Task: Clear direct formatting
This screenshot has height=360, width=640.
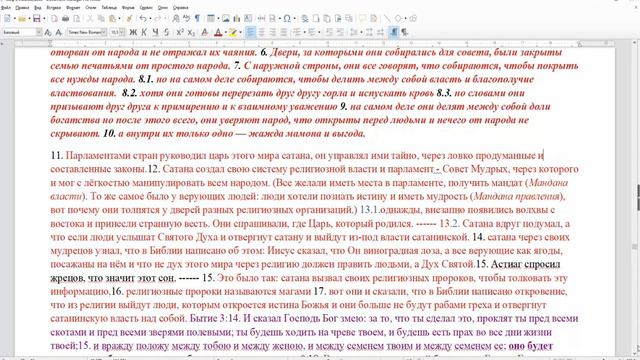Action: (x=204, y=32)
